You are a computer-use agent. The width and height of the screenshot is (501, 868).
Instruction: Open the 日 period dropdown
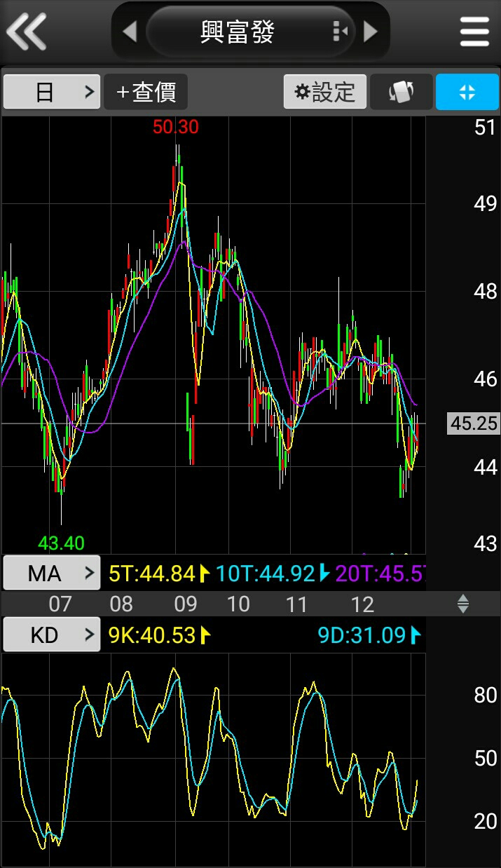[52, 92]
